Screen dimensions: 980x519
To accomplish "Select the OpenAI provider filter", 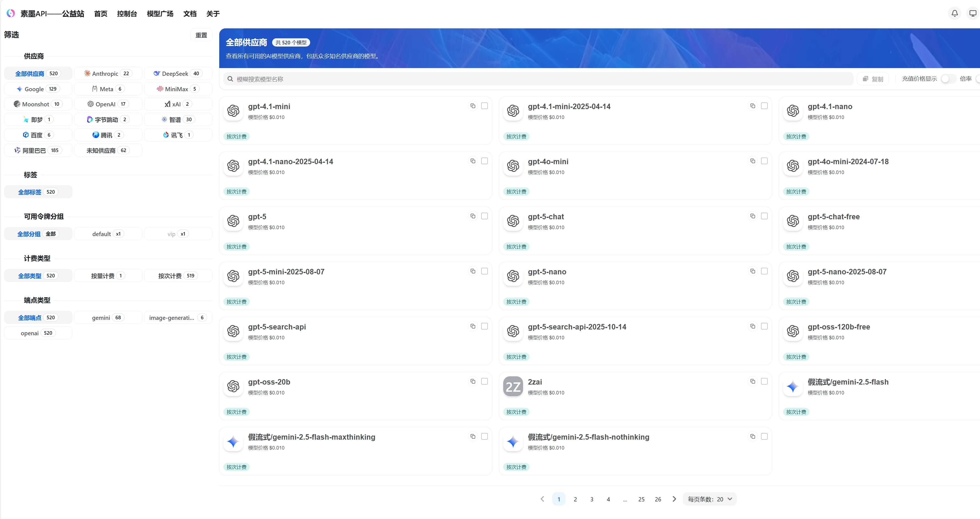I will [x=108, y=104].
